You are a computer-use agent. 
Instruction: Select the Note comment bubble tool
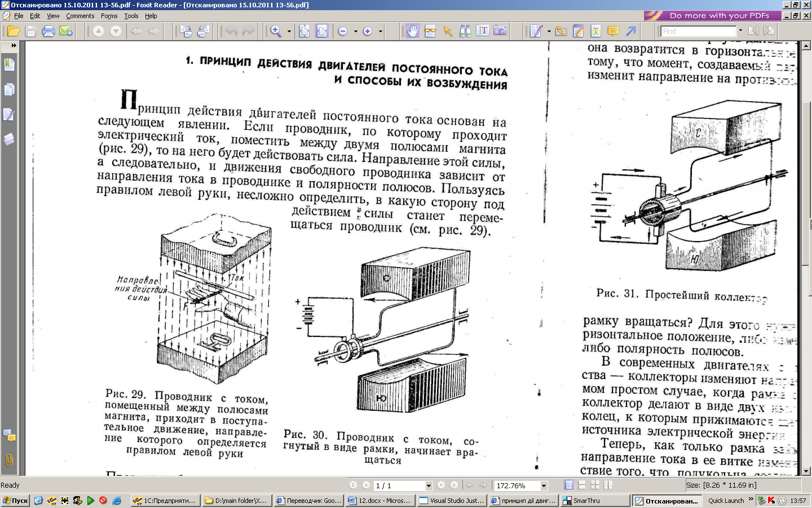[x=614, y=31]
